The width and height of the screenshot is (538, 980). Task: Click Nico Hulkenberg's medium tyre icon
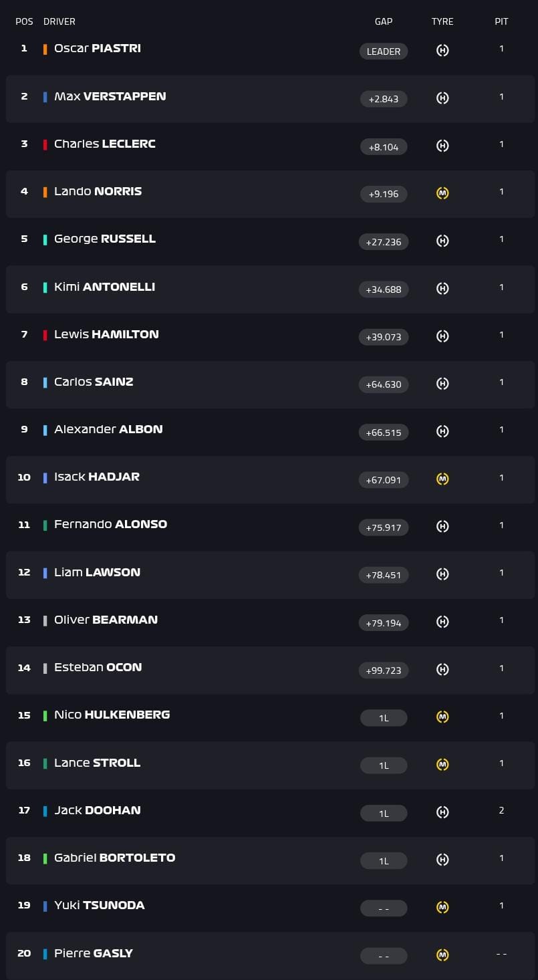(x=442, y=717)
